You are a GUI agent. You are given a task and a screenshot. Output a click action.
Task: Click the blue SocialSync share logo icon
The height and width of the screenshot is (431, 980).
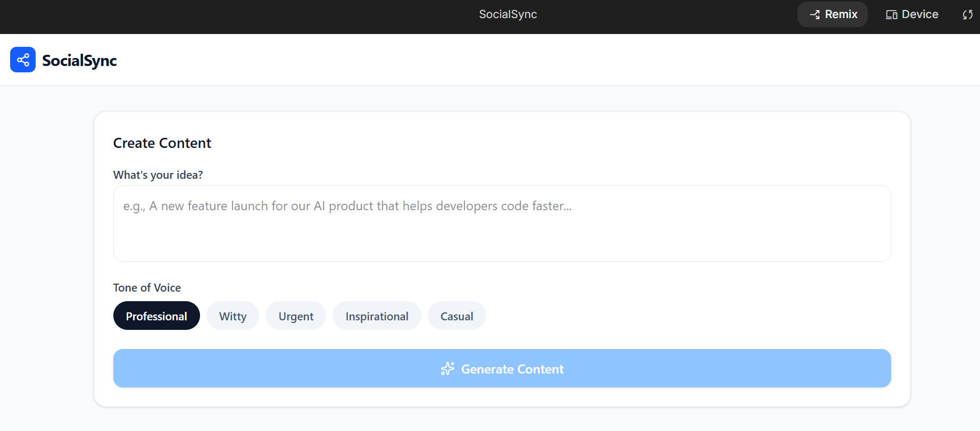(23, 60)
